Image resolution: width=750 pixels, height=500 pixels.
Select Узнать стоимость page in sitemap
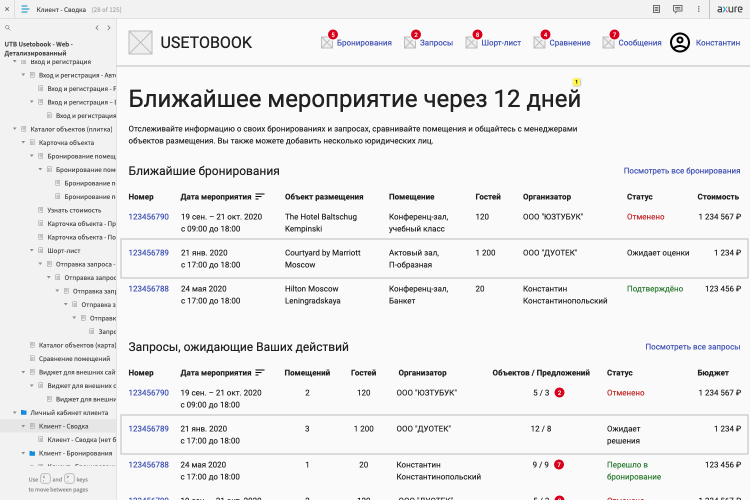pyautogui.click(x=74, y=210)
